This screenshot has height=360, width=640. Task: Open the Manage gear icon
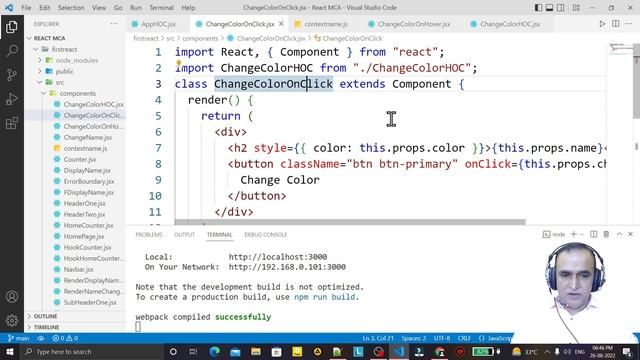[12, 320]
